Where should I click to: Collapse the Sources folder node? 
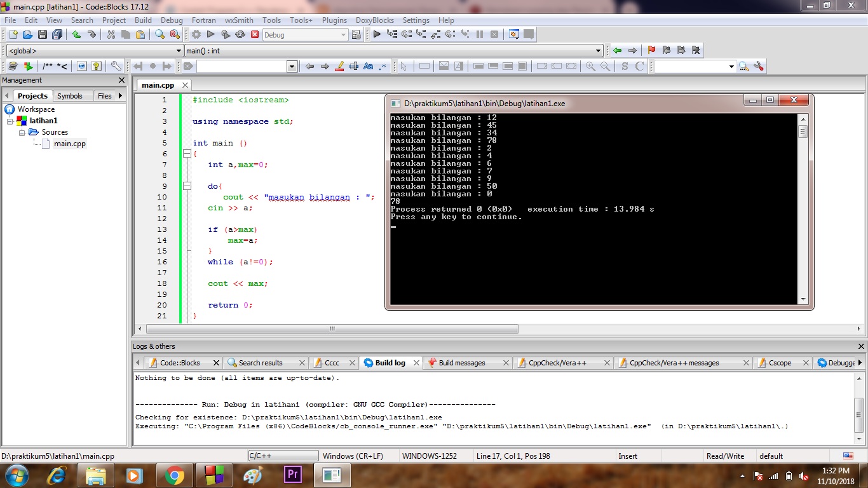click(x=22, y=132)
